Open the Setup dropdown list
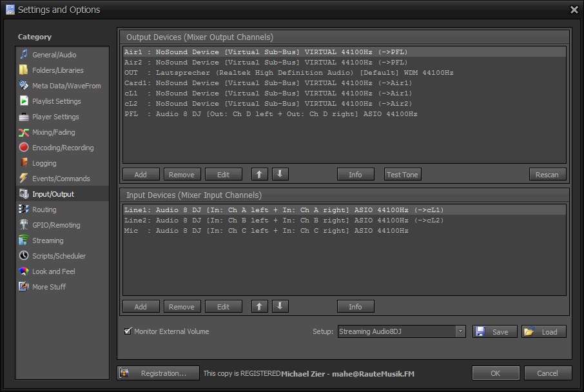 tap(460, 331)
